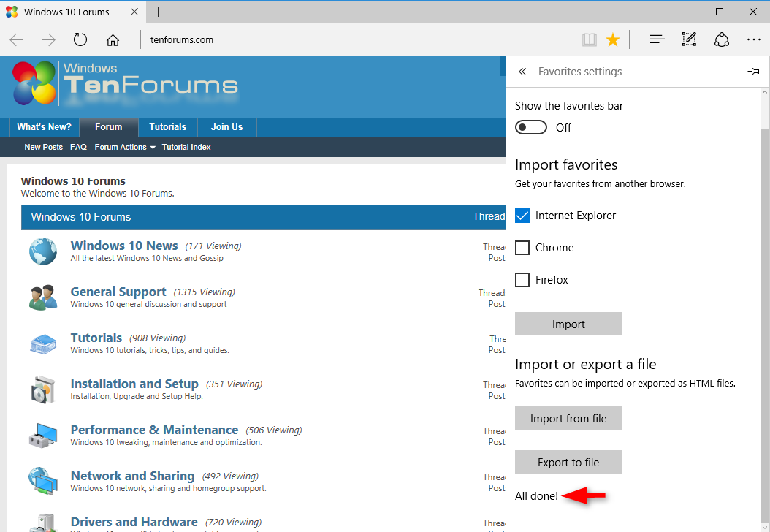Click the Installation and Setup disc icon
The image size is (770, 532).
(42, 389)
